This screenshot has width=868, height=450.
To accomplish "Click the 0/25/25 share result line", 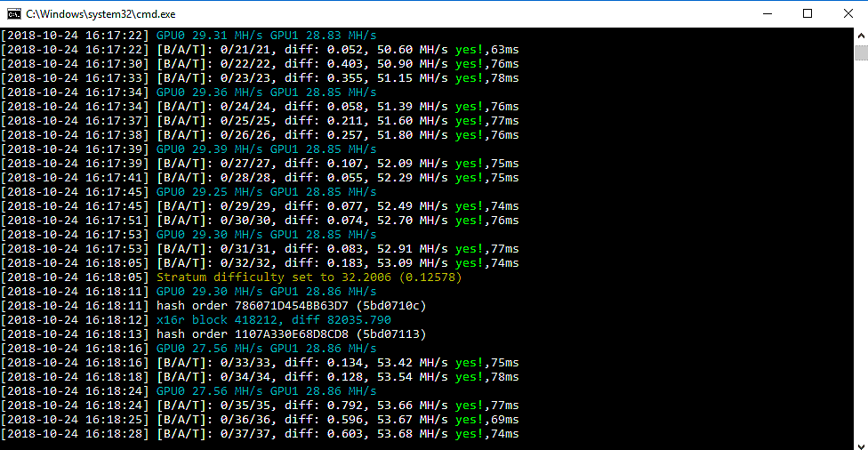I will coord(261,121).
